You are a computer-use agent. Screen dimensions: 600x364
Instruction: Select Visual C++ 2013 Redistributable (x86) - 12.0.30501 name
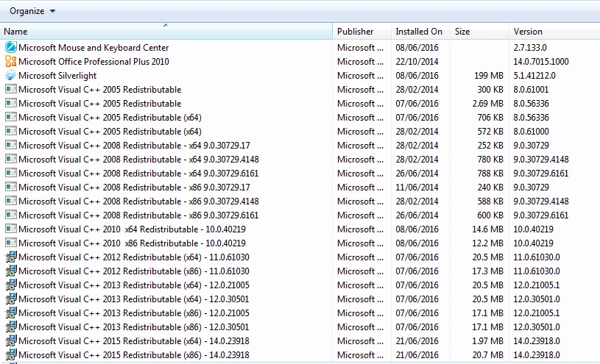click(134, 327)
